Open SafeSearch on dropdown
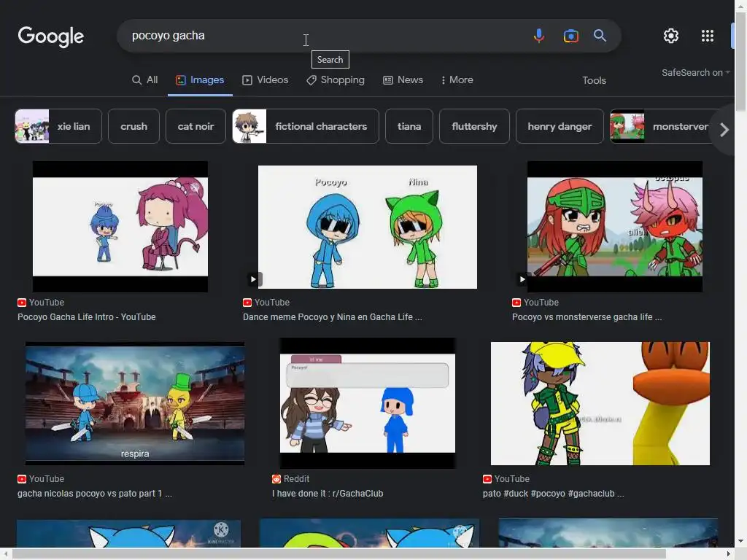Screen dimensions: 747x560 coord(695,73)
